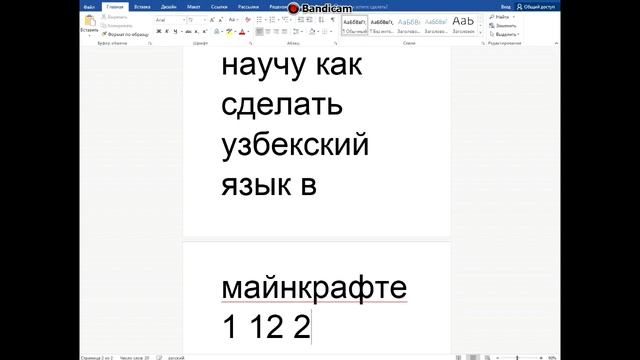The height and width of the screenshot is (360, 640).
Task: Click the word майнкрафте in document
Action: click(314, 288)
